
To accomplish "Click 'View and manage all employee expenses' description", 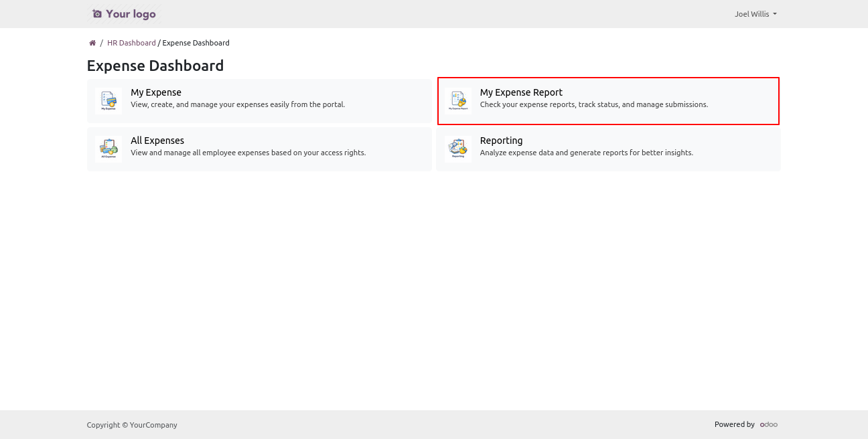I will (248, 153).
